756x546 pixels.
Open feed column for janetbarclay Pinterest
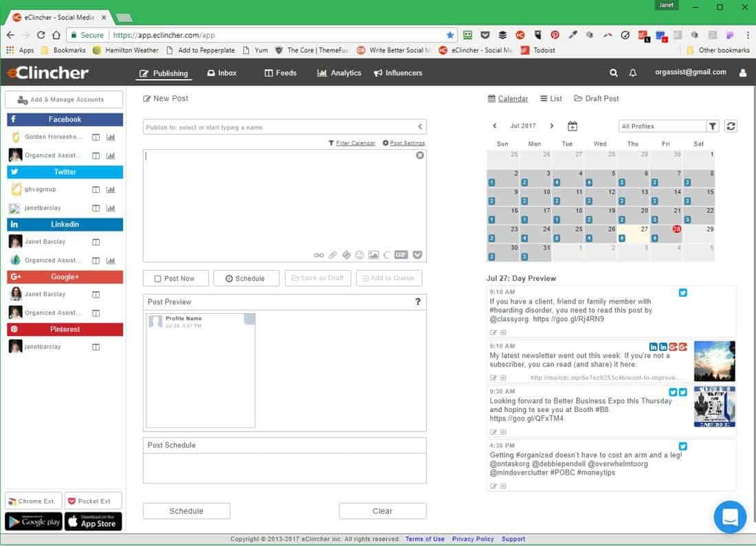pos(96,347)
